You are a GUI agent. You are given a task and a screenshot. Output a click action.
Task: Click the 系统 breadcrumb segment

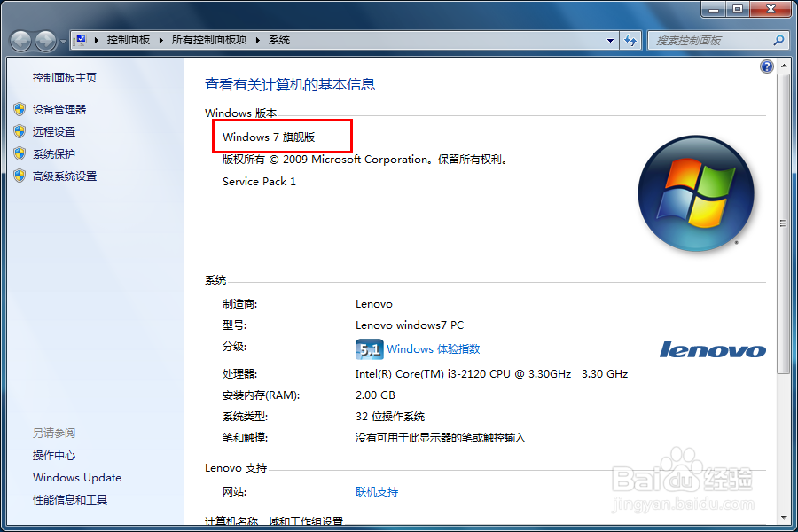(279, 40)
